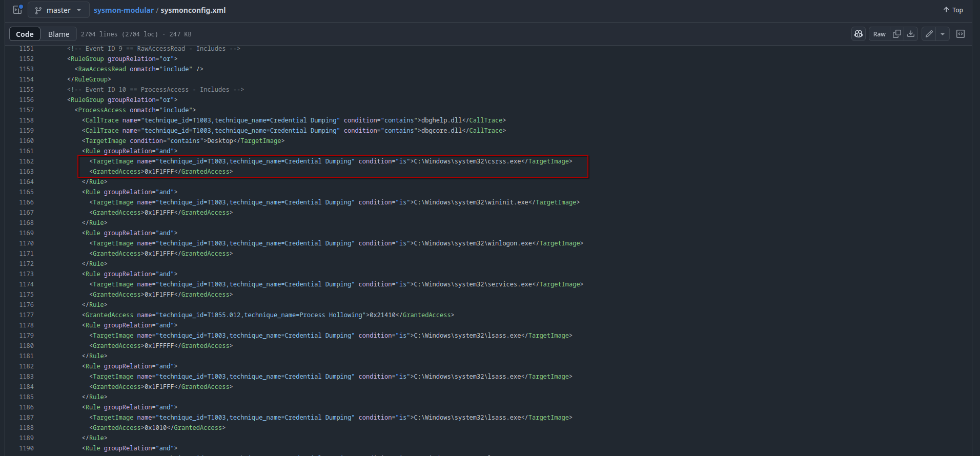Click the file size info 247 KB
This screenshot has height=456, width=980.
(x=180, y=34)
